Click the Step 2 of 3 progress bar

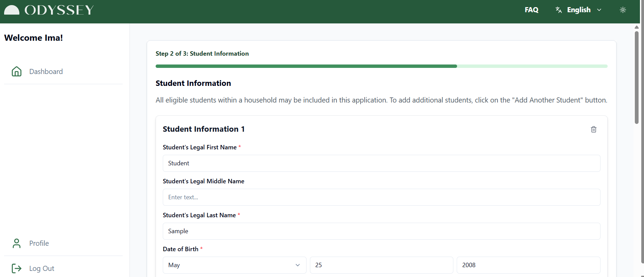(x=381, y=66)
